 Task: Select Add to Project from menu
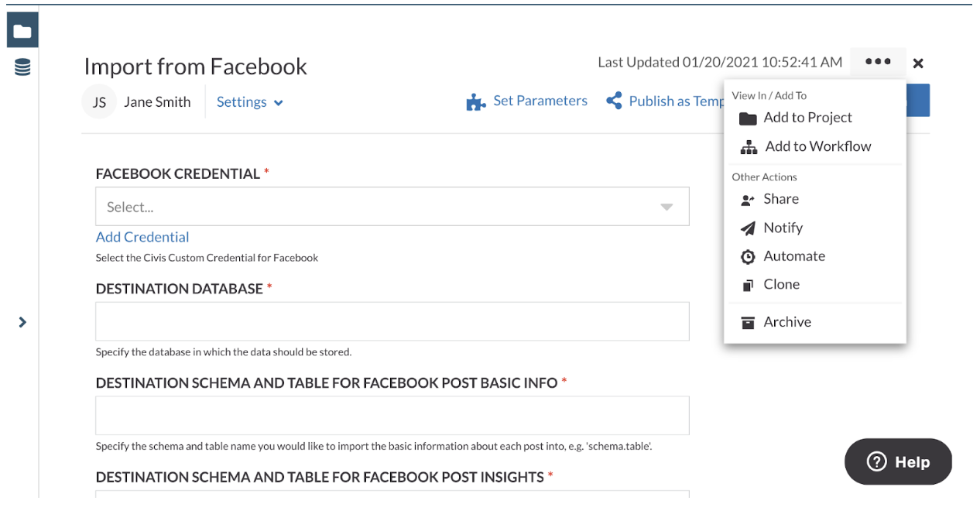(x=807, y=118)
